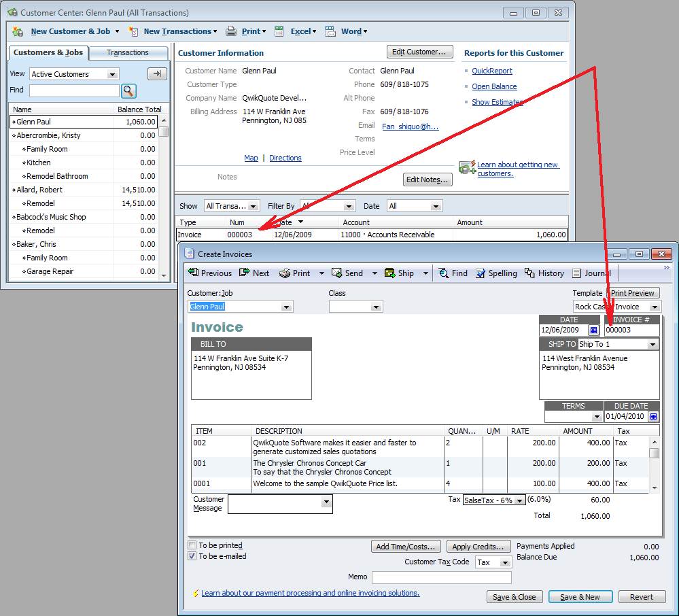Open the Rock Castle Invoice template dropdown
Image resolution: width=679 pixels, height=616 pixels.
(653, 306)
